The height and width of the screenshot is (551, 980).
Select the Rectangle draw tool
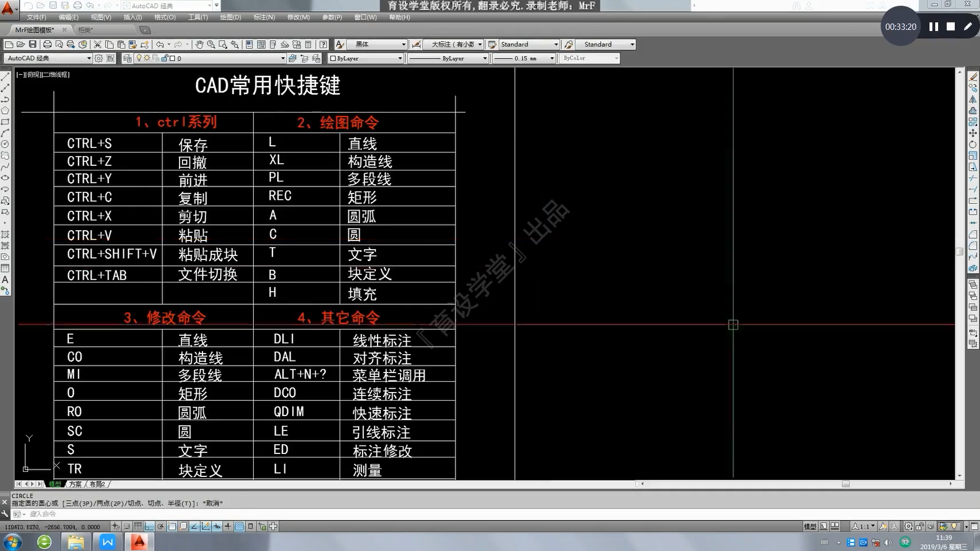[5, 122]
